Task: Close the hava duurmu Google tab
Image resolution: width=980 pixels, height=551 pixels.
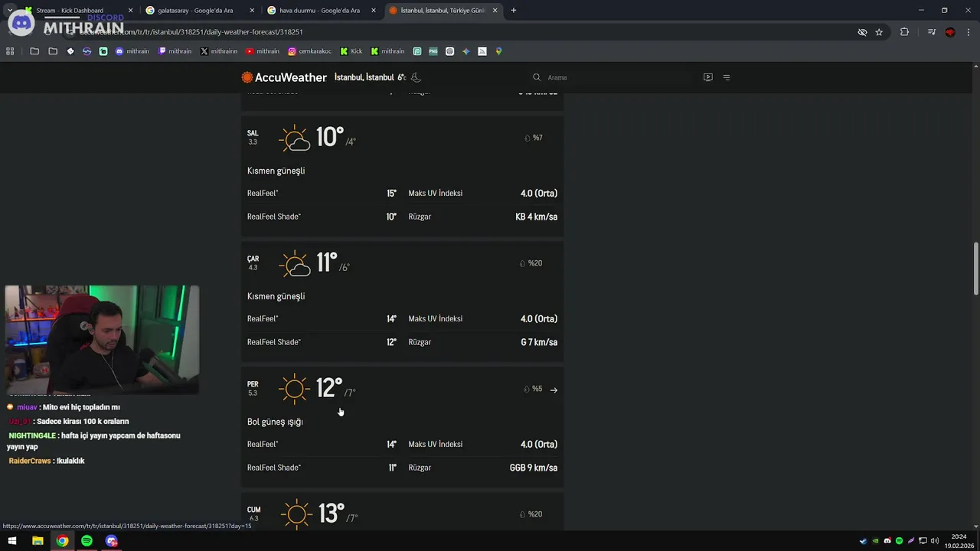Action: [x=373, y=10]
